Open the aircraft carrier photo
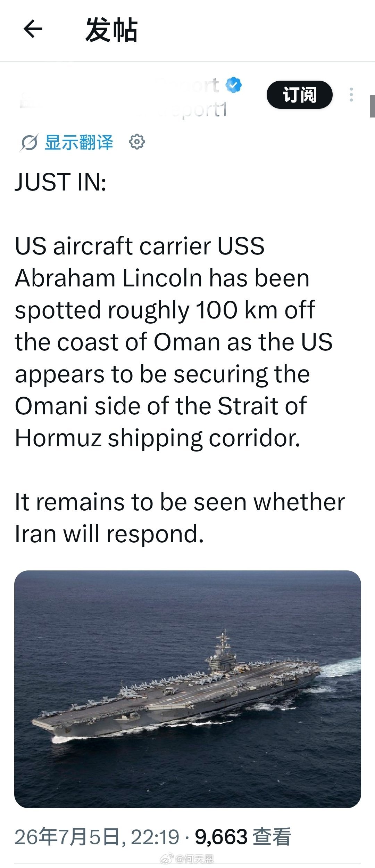The width and height of the screenshot is (375, 868). 187,689
